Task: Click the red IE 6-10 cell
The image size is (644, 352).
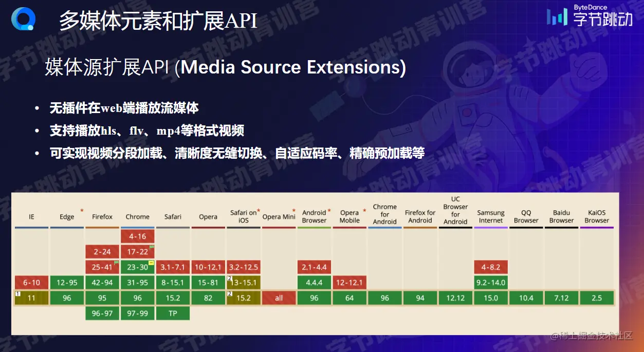Action: [31, 283]
